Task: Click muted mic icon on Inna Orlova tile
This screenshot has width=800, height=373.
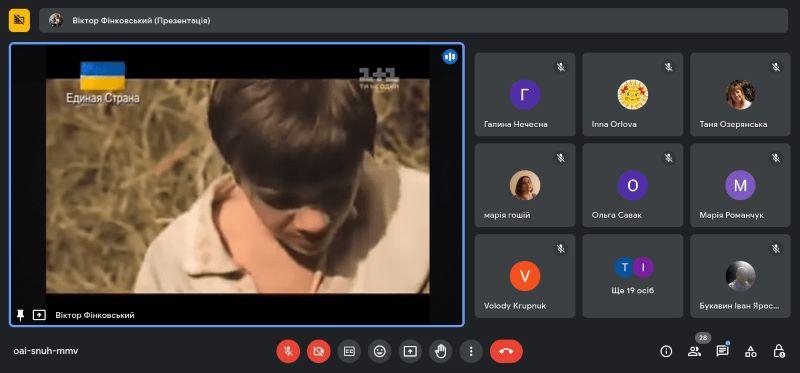Action: [668, 67]
